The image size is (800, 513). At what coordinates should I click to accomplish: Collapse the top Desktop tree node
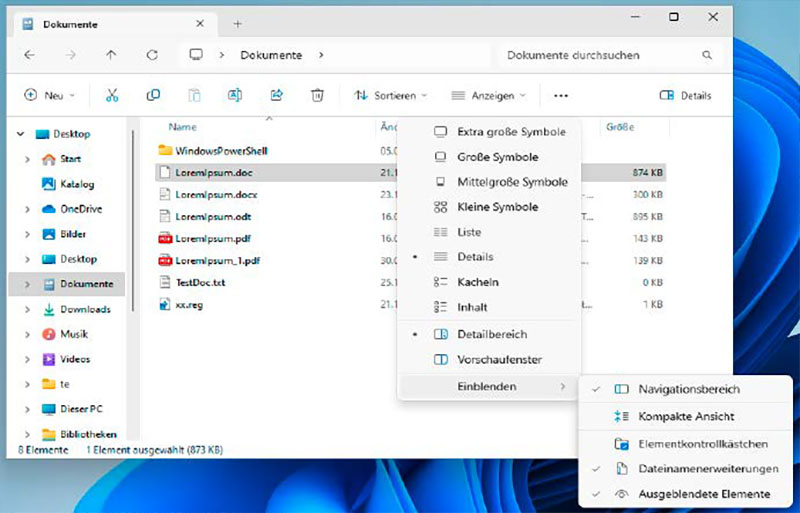(x=20, y=134)
